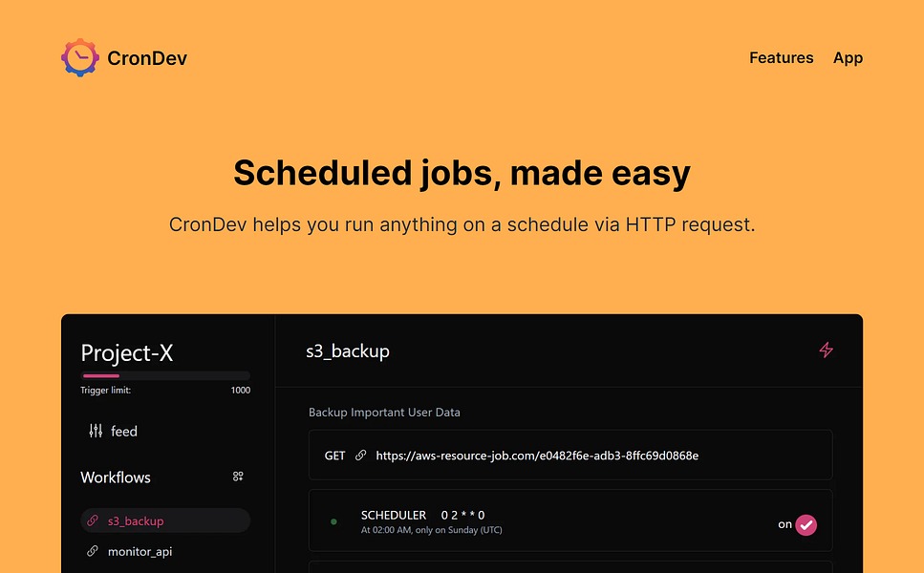Click the CronDev brand name link

pyautogui.click(x=147, y=58)
